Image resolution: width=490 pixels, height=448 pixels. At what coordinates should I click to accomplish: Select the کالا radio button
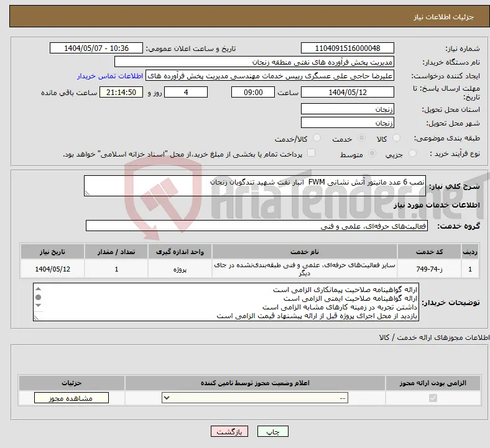coord(396,138)
